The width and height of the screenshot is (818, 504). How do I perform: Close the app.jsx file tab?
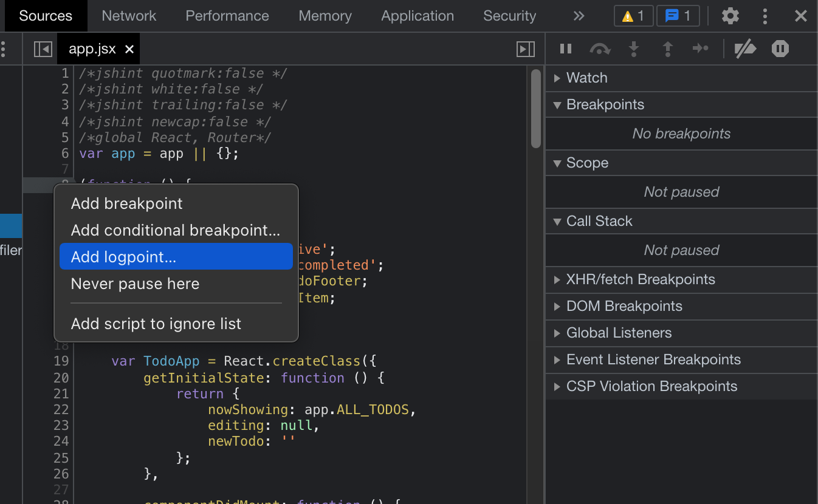[x=129, y=49]
